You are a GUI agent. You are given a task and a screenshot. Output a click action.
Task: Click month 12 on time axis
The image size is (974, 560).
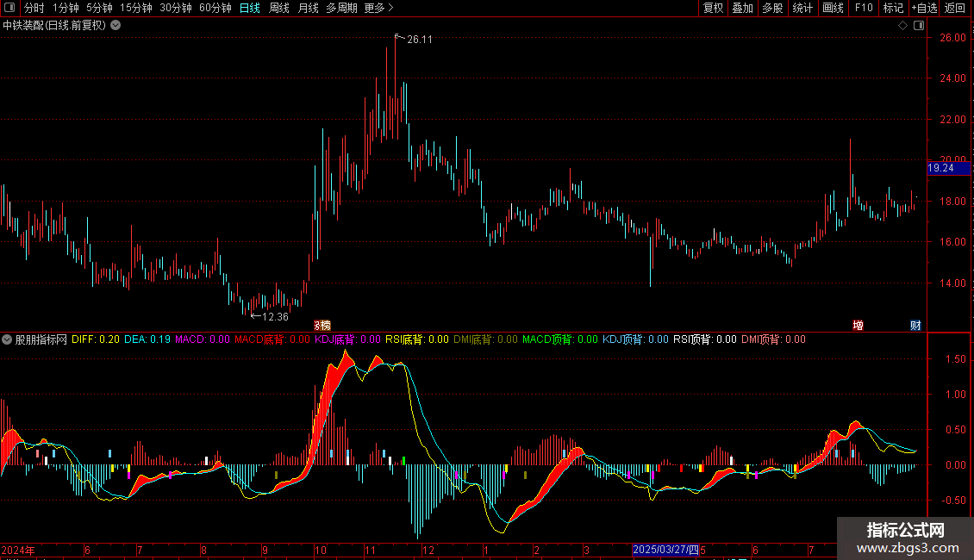pyautogui.click(x=428, y=550)
